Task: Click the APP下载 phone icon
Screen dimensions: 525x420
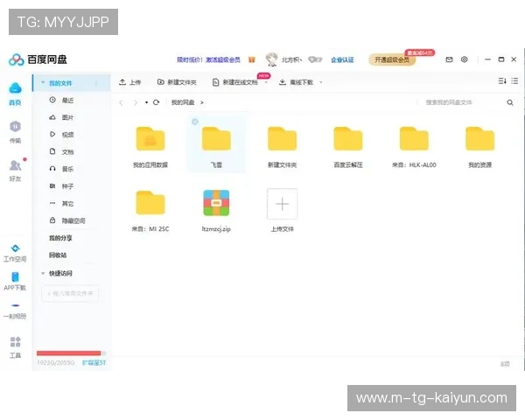Action: 15,277
